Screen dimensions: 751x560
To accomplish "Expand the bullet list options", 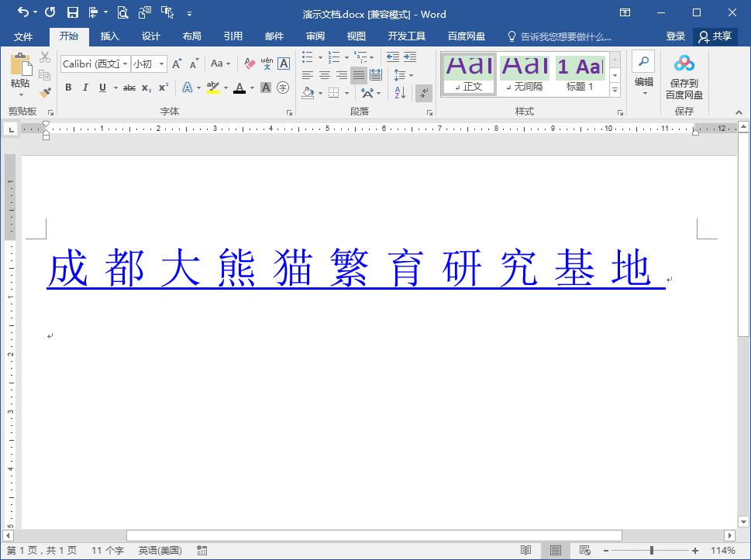I will pos(320,57).
